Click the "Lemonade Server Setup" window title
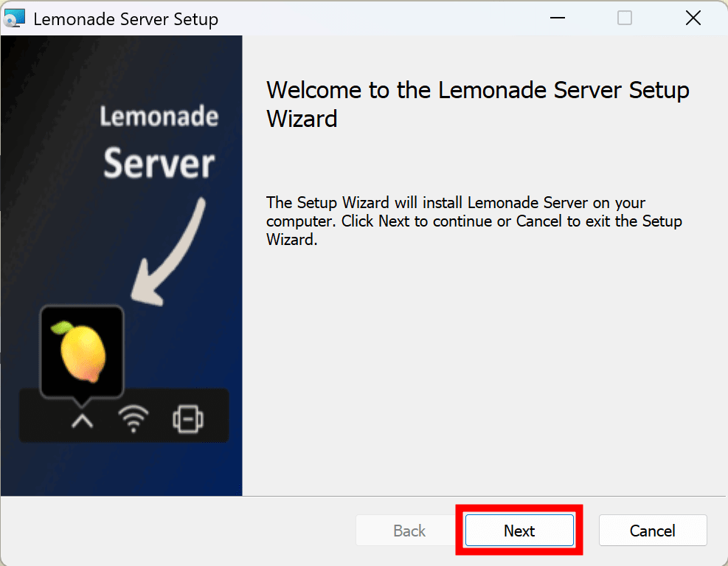The height and width of the screenshot is (566, 728). 126,19
